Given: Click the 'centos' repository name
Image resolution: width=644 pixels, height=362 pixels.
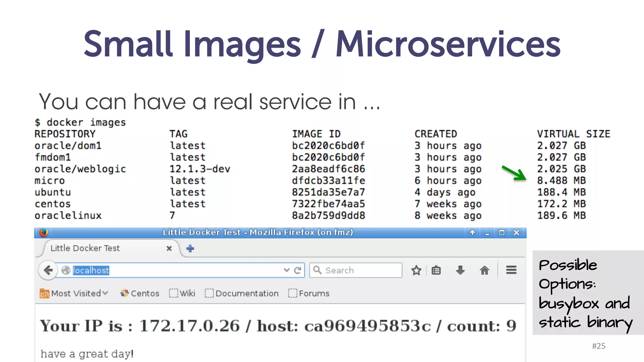Looking at the screenshot, I should 53,204.
